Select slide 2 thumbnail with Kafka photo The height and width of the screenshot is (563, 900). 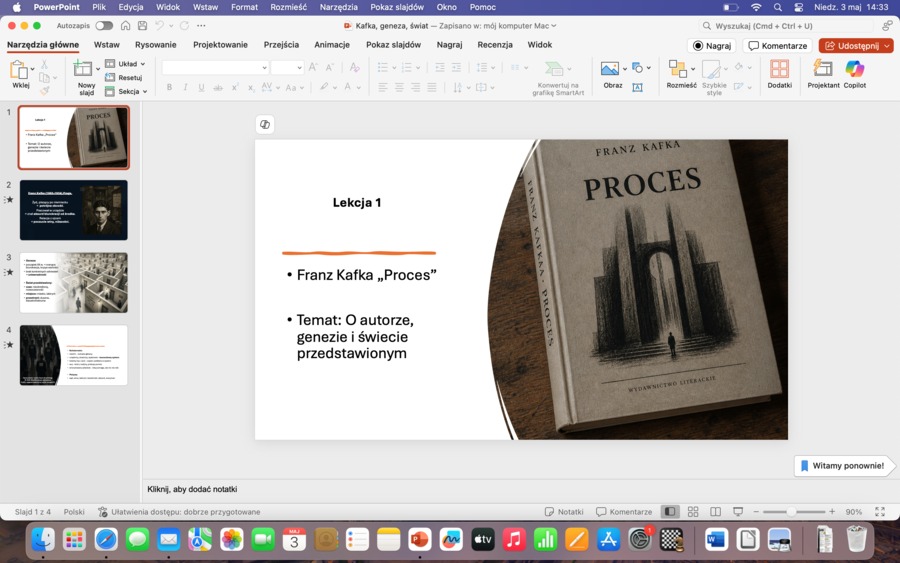(x=73, y=210)
